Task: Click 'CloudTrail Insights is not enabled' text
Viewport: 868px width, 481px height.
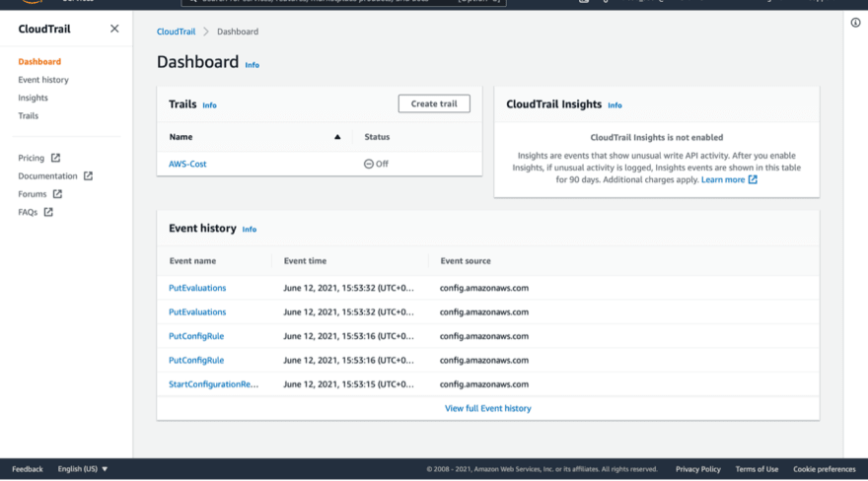Action: pos(657,137)
